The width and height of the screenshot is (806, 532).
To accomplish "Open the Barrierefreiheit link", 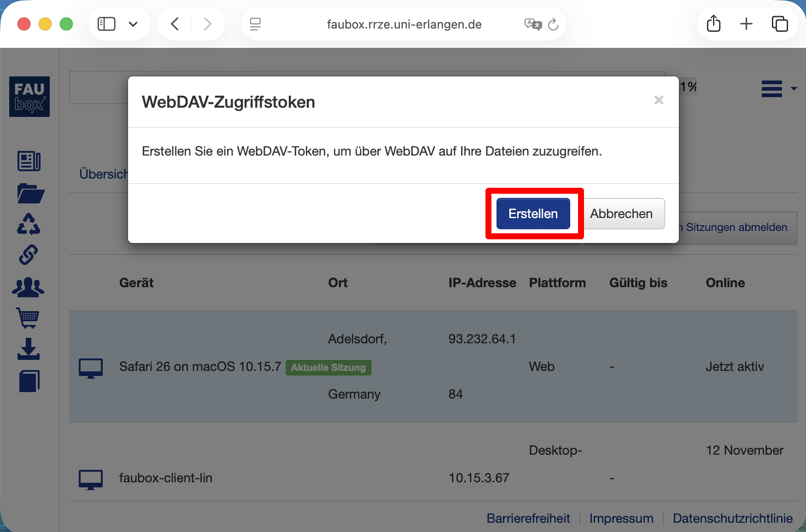I will coord(528,518).
